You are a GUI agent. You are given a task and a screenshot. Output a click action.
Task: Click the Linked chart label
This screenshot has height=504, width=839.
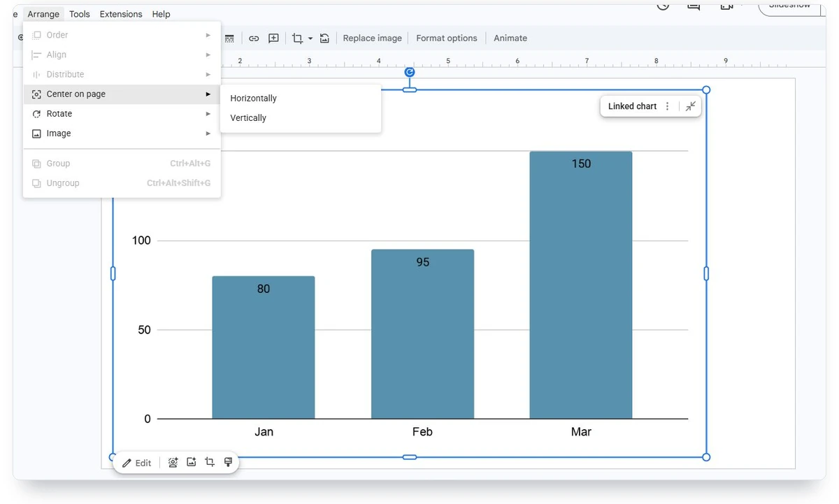tap(632, 106)
